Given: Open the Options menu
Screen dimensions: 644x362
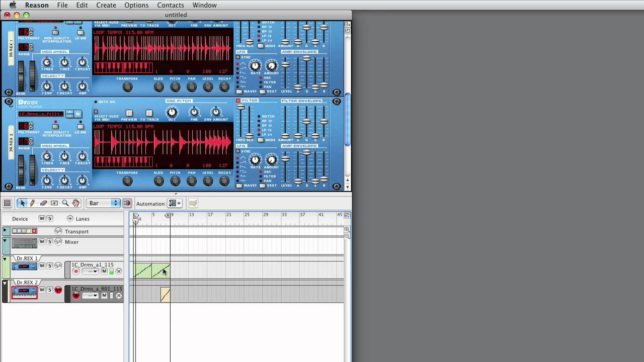Looking at the screenshot, I should click(x=136, y=5).
